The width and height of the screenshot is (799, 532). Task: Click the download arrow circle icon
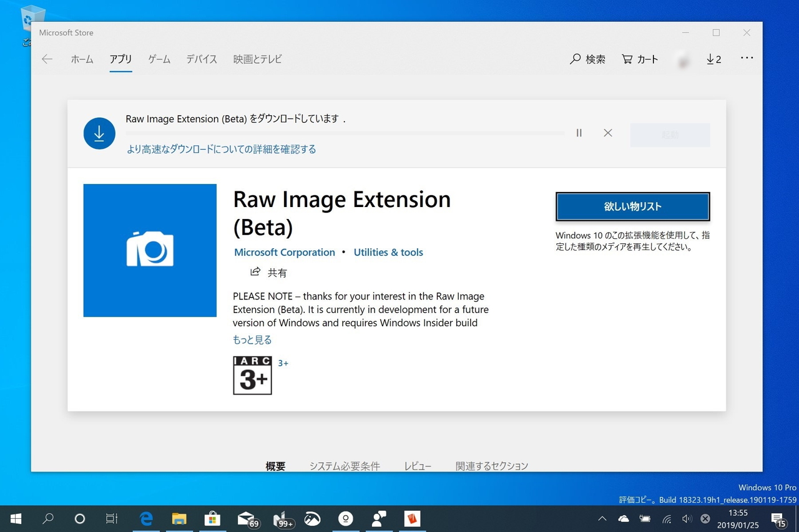(x=99, y=133)
